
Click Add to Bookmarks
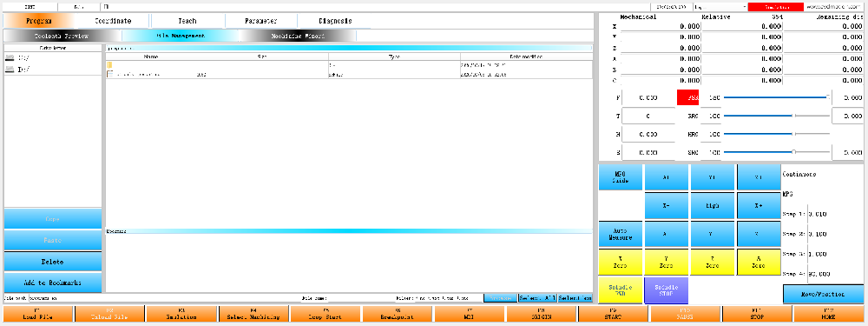coord(53,283)
